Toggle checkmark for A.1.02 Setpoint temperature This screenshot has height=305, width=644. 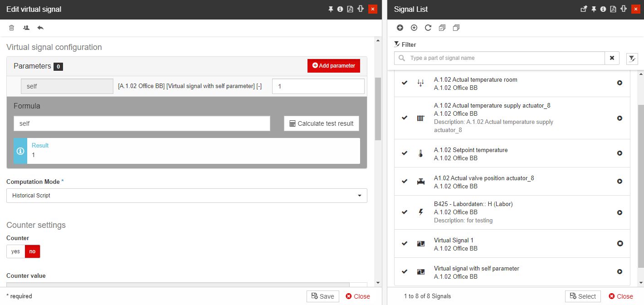(x=405, y=153)
